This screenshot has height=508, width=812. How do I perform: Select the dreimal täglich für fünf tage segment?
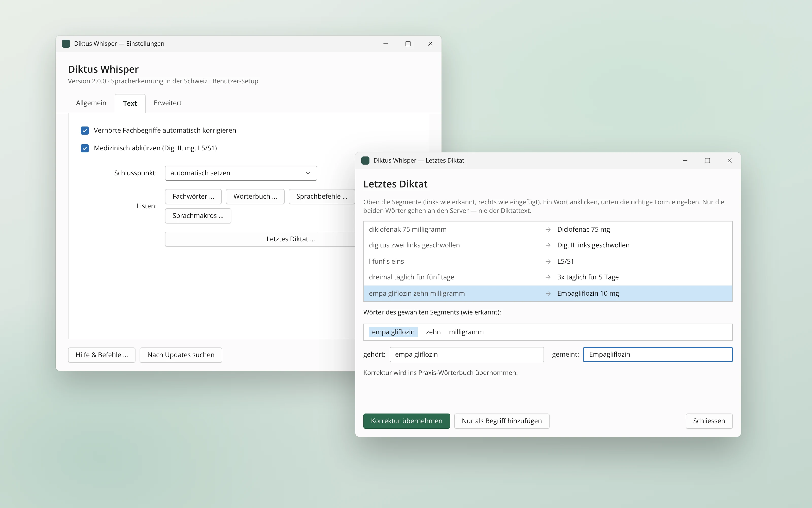[548, 277]
